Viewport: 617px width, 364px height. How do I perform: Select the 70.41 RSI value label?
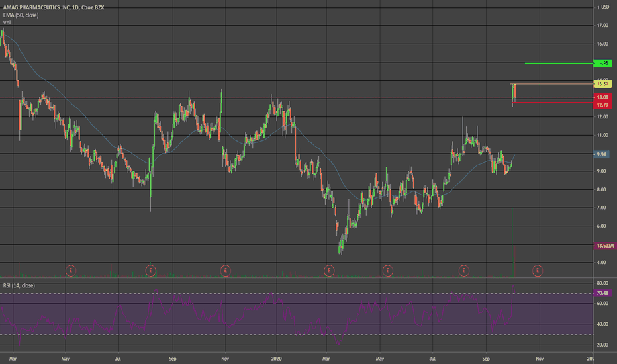602,293
